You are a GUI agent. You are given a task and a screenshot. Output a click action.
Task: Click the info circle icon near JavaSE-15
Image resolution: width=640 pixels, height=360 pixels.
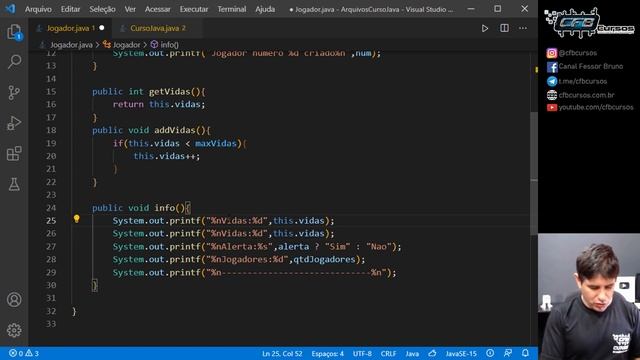(x=490, y=353)
